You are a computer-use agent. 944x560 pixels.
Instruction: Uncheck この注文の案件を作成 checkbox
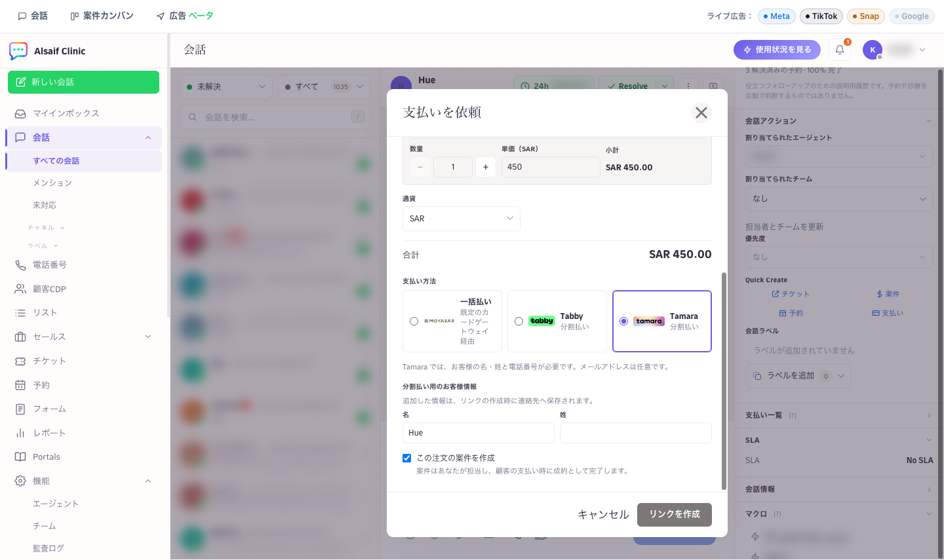(x=407, y=458)
